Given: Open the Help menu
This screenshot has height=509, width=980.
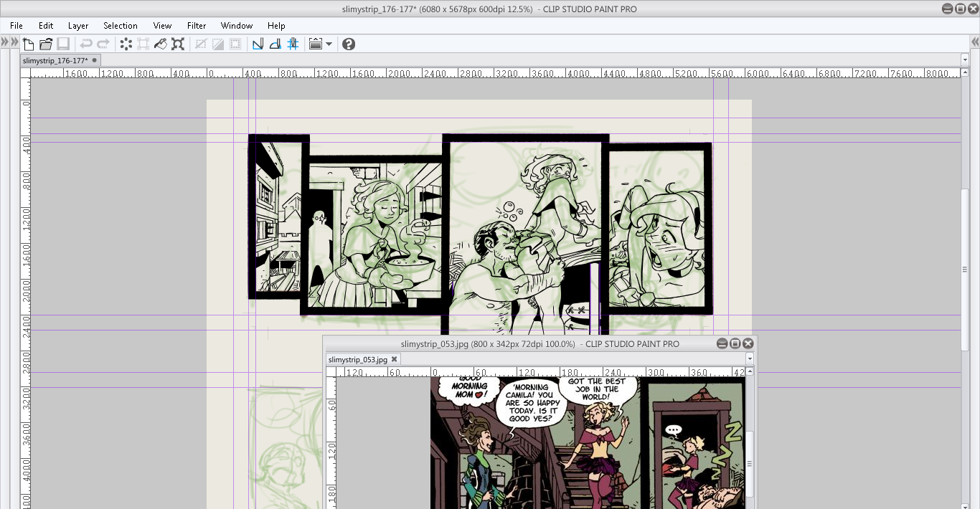Looking at the screenshot, I should pos(276,26).
